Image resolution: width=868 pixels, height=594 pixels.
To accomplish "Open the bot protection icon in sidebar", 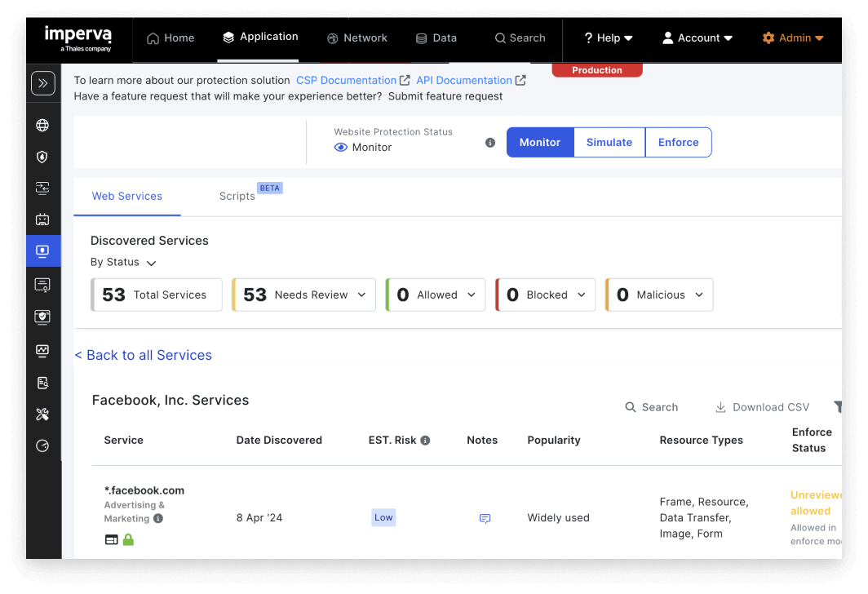I will pyautogui.click(x=43, y=219).
